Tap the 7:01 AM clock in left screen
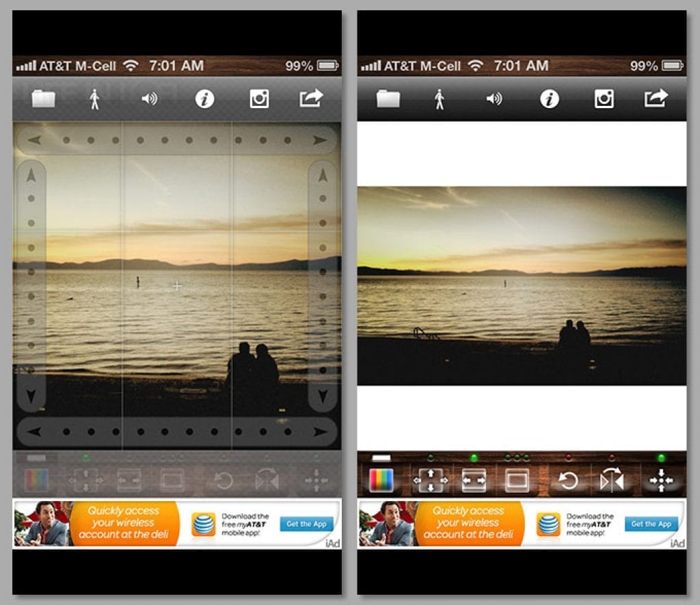The height and width of the screenshot is (605, 700). point(176,66)
